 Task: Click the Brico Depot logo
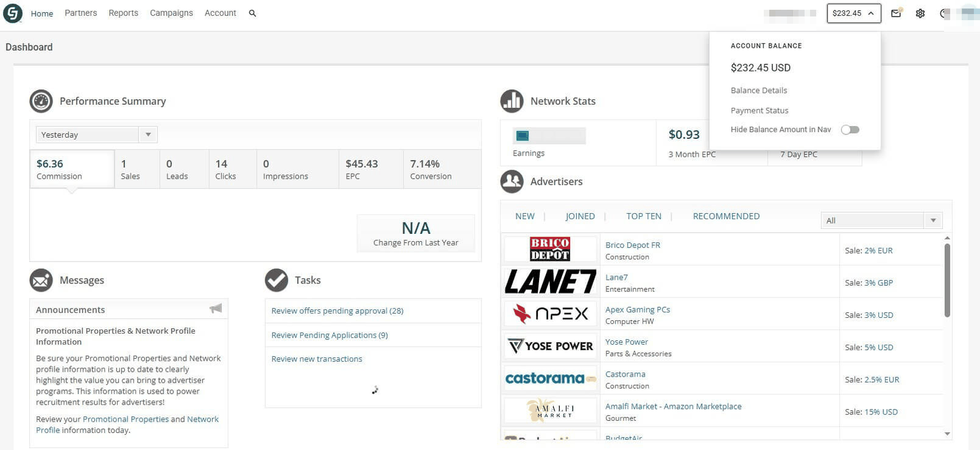pos(550,249)
